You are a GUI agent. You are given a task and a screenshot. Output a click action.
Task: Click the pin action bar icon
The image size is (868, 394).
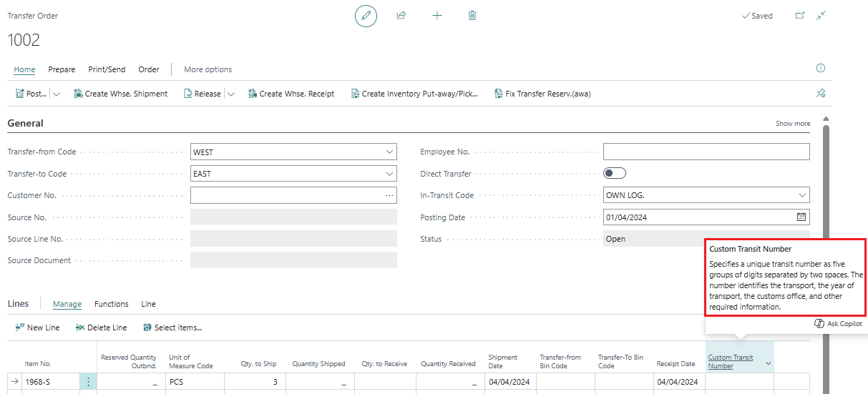click(821, 94)
